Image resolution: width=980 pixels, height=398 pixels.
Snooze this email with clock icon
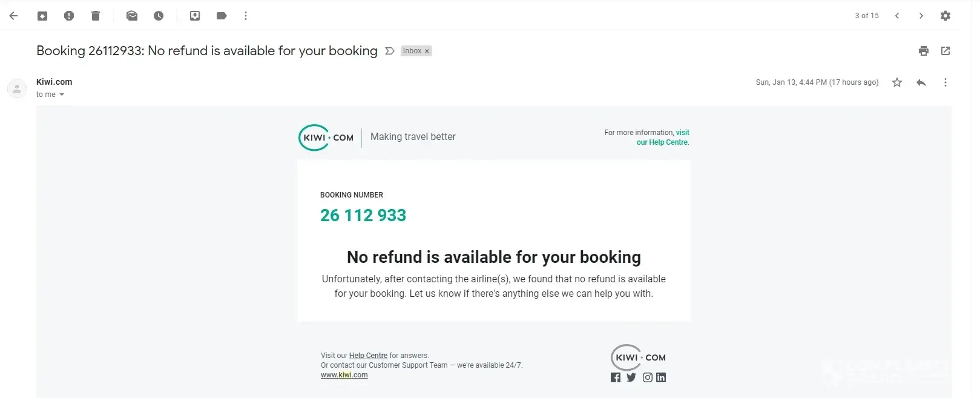pyautogui.click(x=159, y=16)
